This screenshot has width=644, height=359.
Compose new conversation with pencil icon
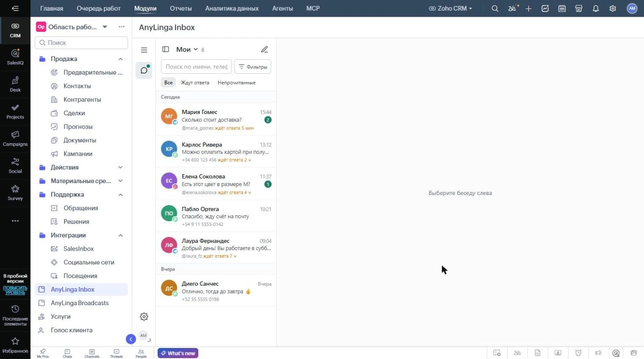coord(265,50)
